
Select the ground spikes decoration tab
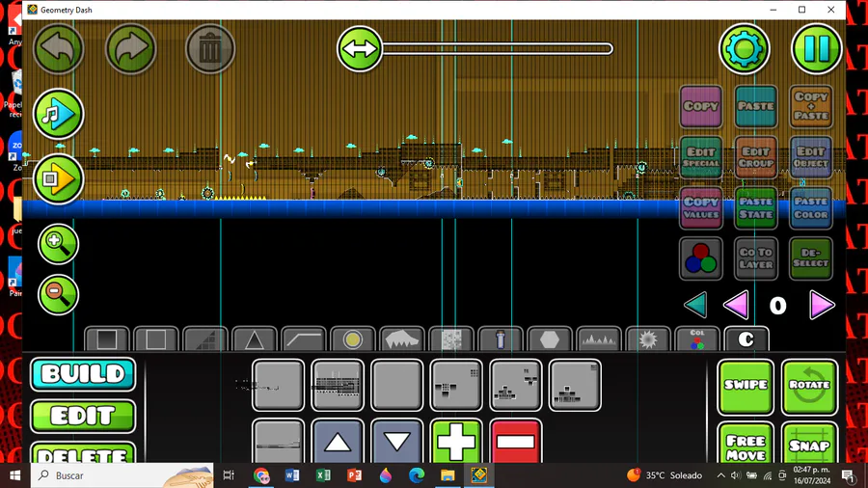point(402,339)
